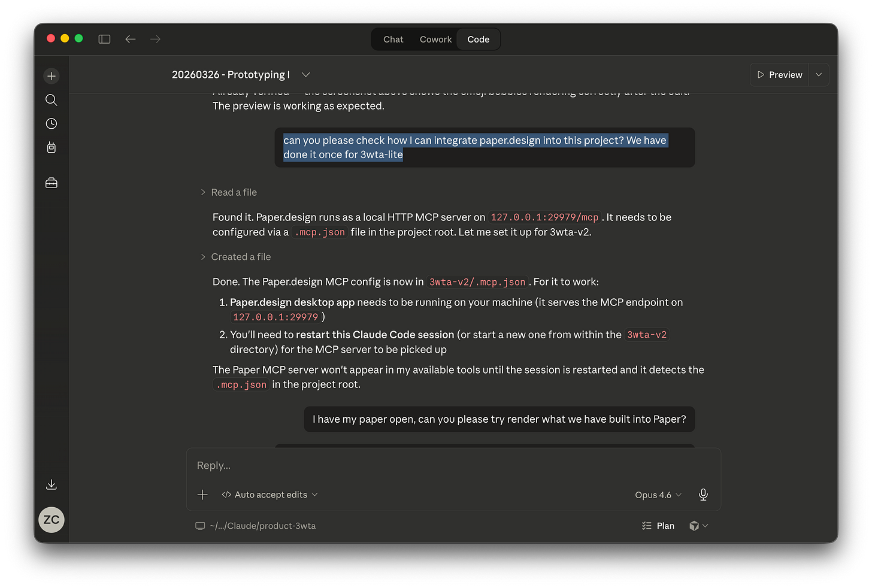872x588 pixels.
Task: Start voice input with microphone icon
Action: point(703,495)
